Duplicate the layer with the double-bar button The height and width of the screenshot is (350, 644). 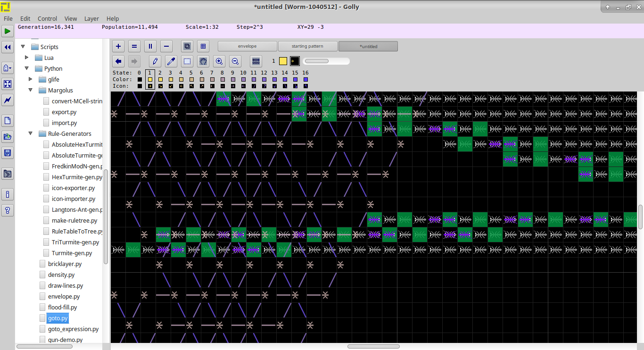pyautogui.click(x=150, y=46)
